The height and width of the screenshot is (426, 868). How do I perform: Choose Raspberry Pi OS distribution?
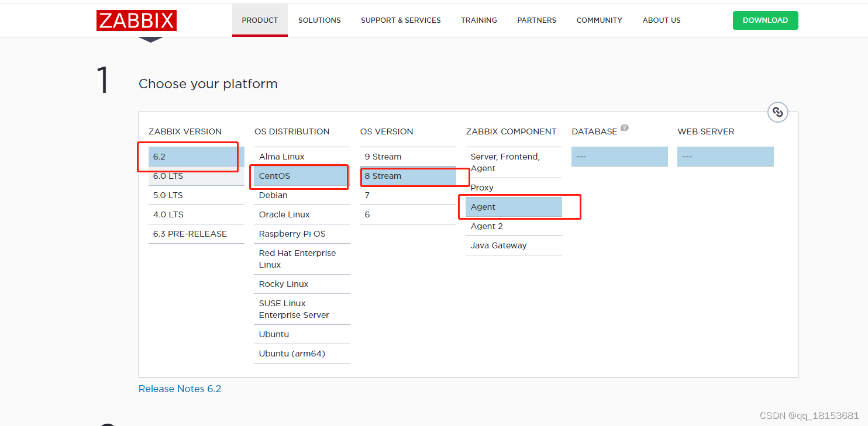302,234
